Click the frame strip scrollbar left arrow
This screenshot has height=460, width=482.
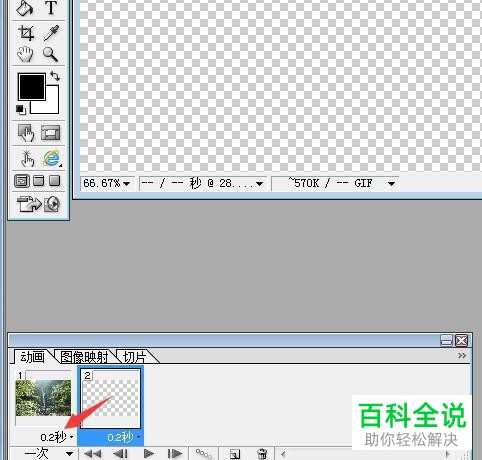click(x=283, y=454)
